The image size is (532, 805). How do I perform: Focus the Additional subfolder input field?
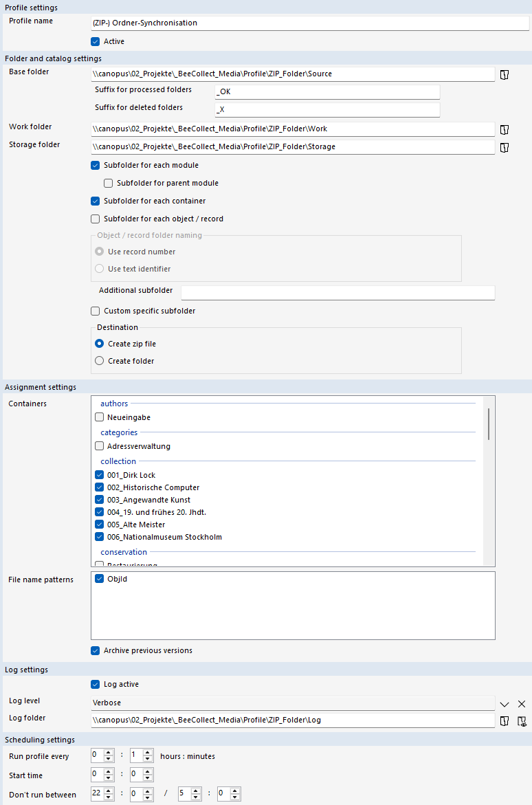click(337, 293)
